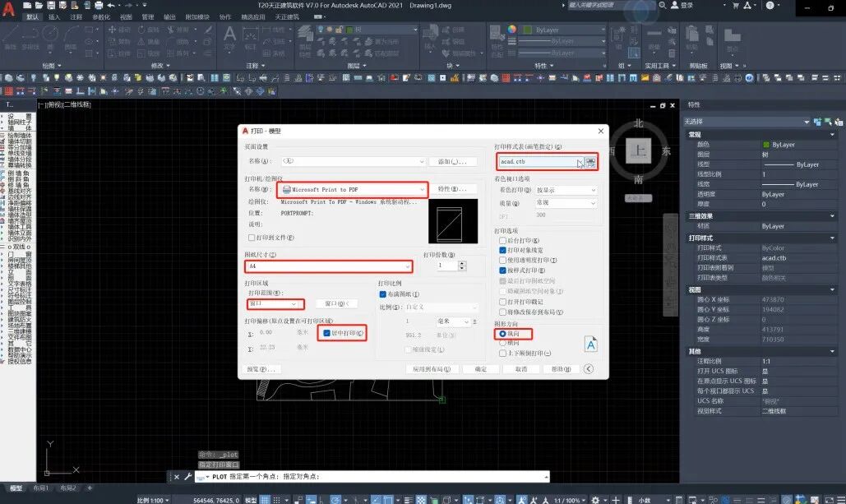Toggle the 按样式打印 checkbox

[502, 270]
